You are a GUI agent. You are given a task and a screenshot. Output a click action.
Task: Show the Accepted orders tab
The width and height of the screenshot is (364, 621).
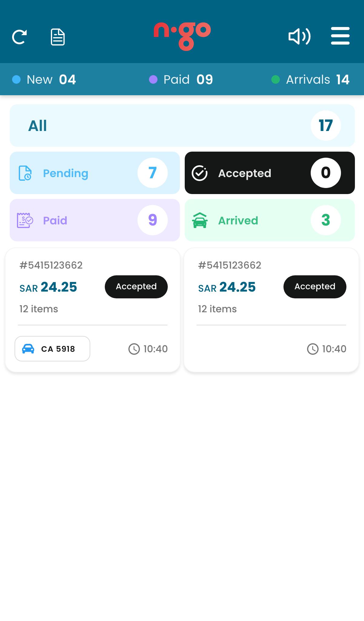click(270, 173)
